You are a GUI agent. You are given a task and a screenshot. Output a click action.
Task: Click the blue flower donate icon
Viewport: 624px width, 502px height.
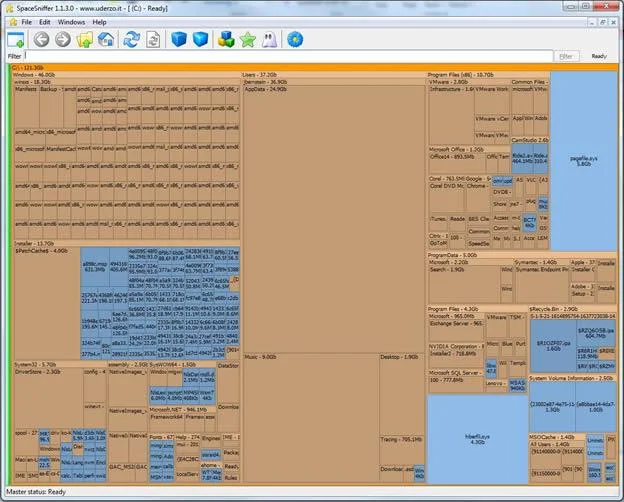click(x=295, y=39)
